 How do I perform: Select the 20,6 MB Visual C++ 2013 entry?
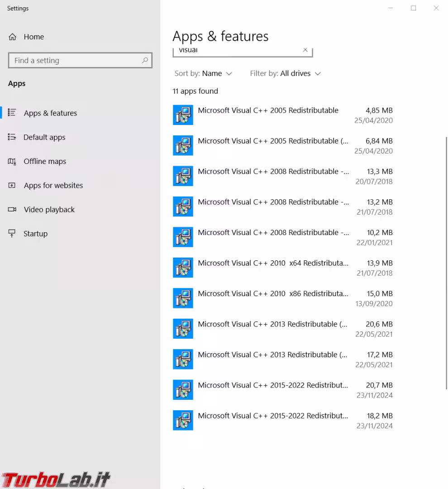273,329
